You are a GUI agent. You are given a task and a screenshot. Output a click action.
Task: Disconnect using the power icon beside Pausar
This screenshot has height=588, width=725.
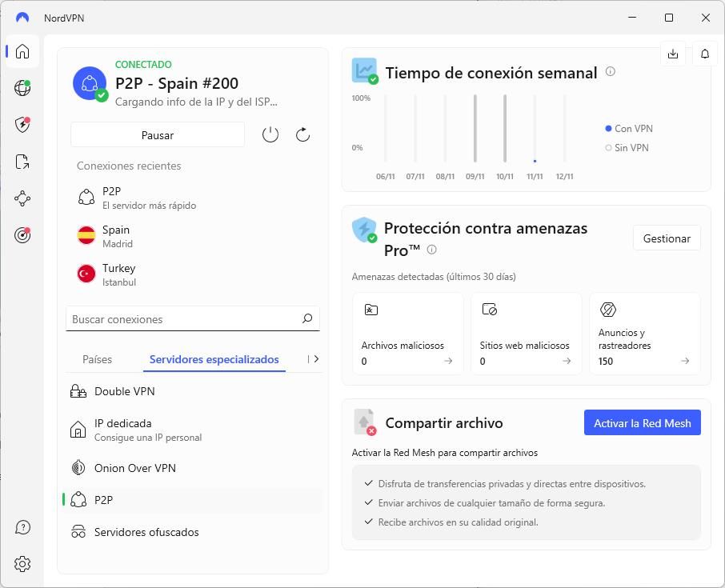(270, 134)
